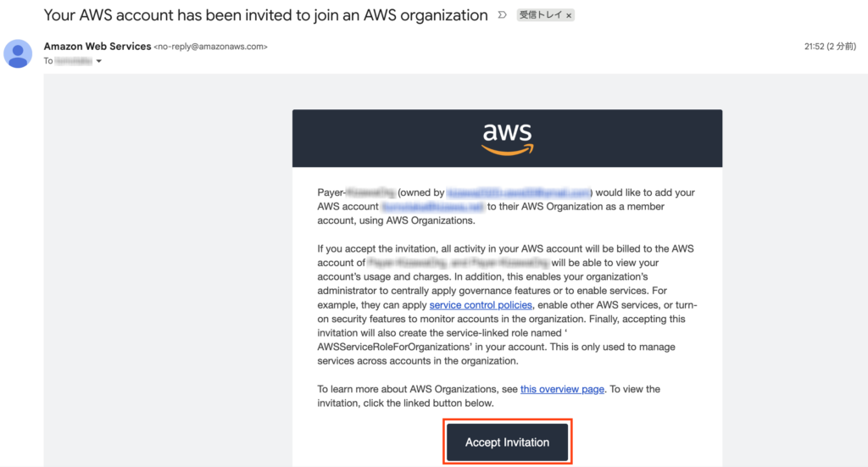This screenshot has height=467, width=868.
Task: Click the "To learn more about AWS Organizations" sentence
Action: click(417, 389)
